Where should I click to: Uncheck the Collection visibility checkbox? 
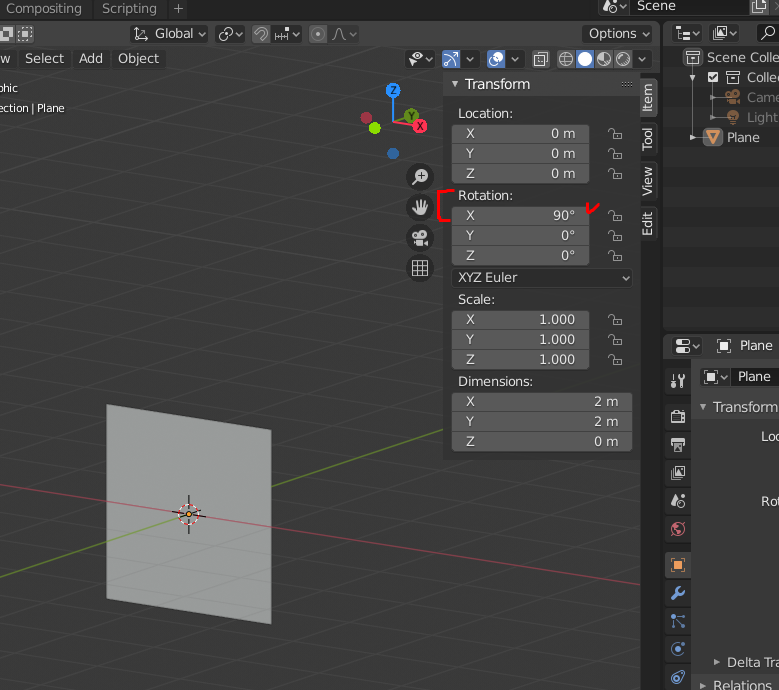click(x=713, y=77)
